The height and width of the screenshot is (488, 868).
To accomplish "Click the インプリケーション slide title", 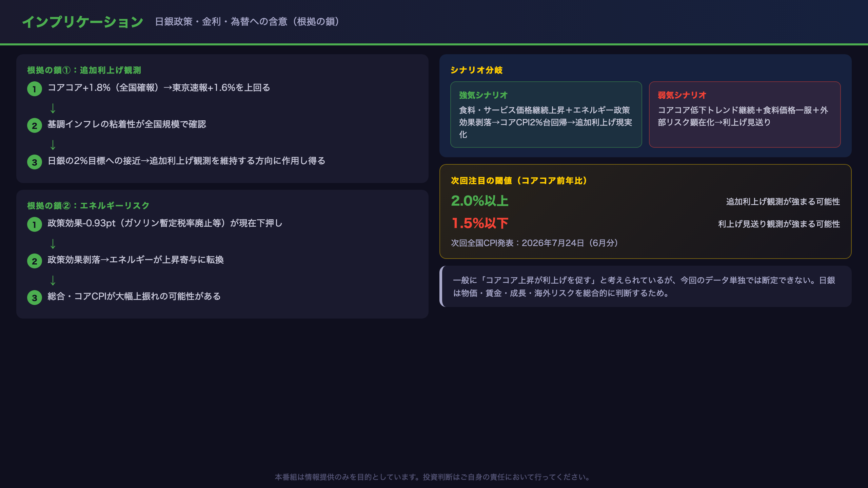I will [83, 22].
